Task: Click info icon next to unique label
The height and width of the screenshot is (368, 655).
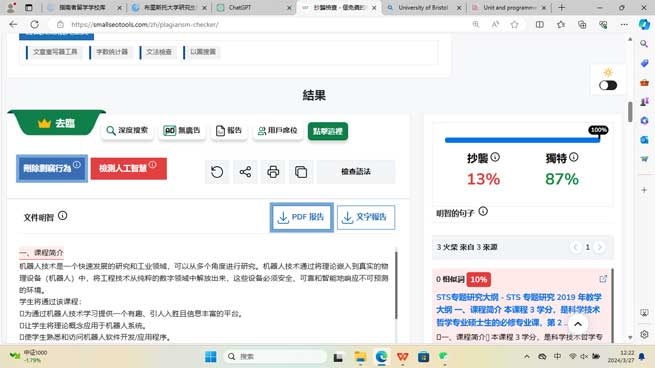Action: tap(574, 157)
